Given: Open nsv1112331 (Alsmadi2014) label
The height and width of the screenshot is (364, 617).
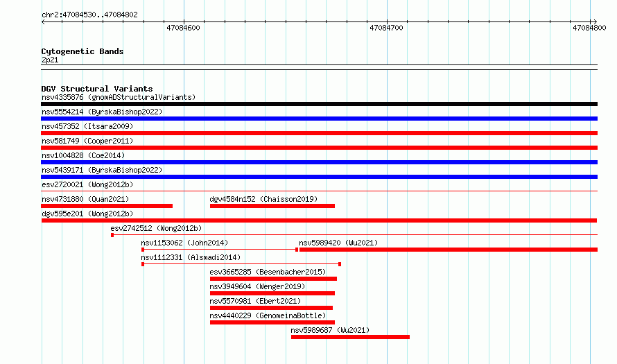Looking at the screenshot, I should click(x=191, y=257).
